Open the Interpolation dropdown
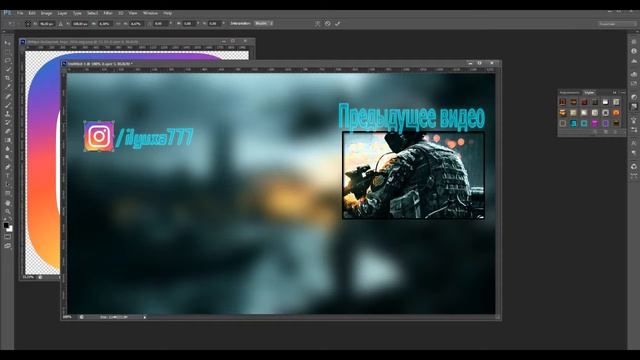Screen dimensions: 640x360 point(264,24)
